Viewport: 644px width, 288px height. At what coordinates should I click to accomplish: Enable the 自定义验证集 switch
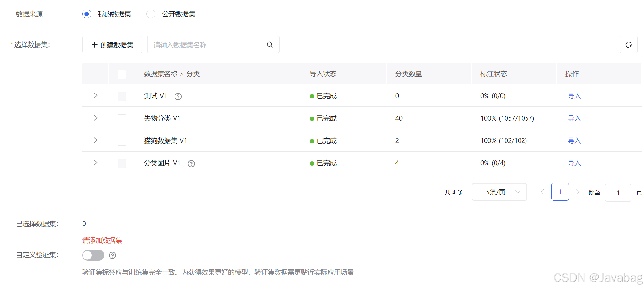coord(93,255)
